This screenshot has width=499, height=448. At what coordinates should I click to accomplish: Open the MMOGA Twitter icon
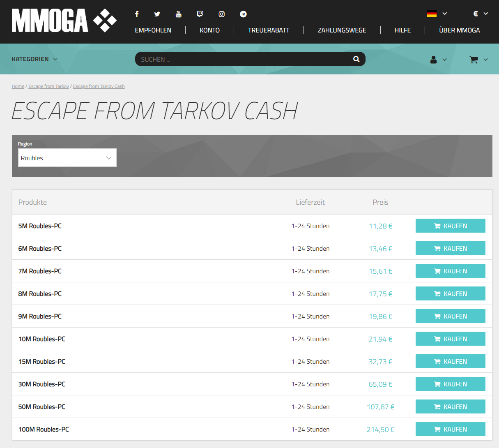(x=157, y=14)
